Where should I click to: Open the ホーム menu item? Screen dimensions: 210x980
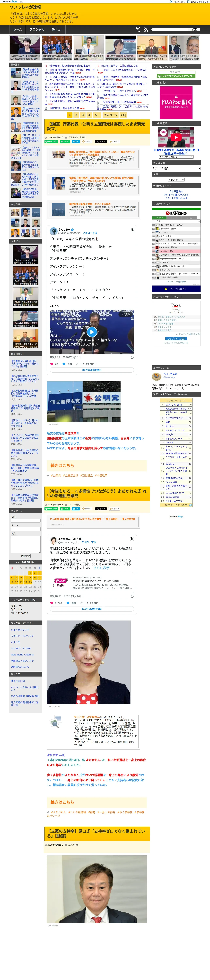pyautogui.click(x=17, y=29)
